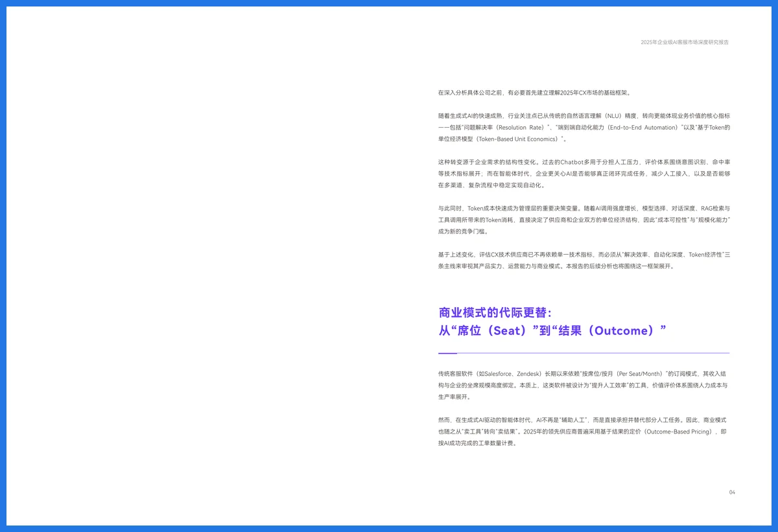Screen dimensions: 778x532
Task: Click the page number 04
Action: (732, 492)
